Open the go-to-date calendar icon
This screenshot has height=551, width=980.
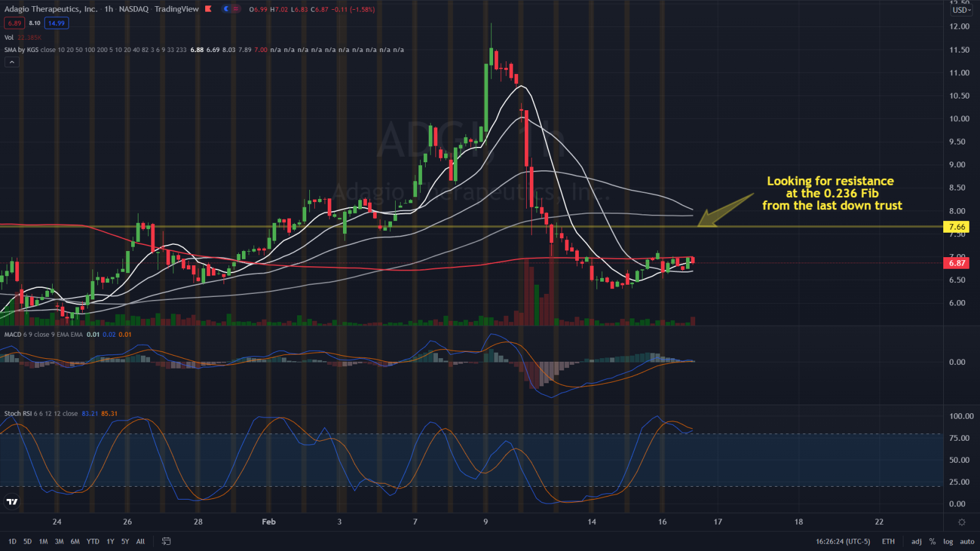coord(166,541)
